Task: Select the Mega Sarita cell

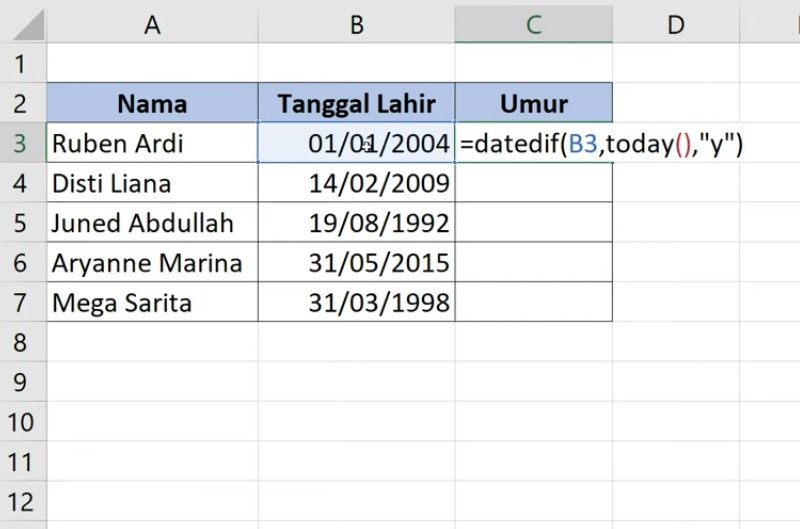Action: pos(152,302)
